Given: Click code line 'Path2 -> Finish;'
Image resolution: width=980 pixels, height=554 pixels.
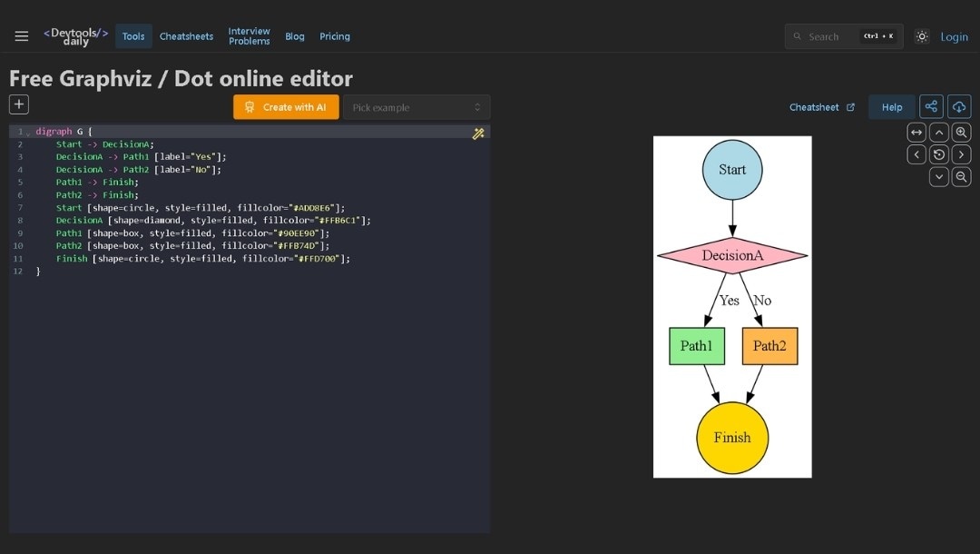Looking at the screenshot, I should point(97,195).
